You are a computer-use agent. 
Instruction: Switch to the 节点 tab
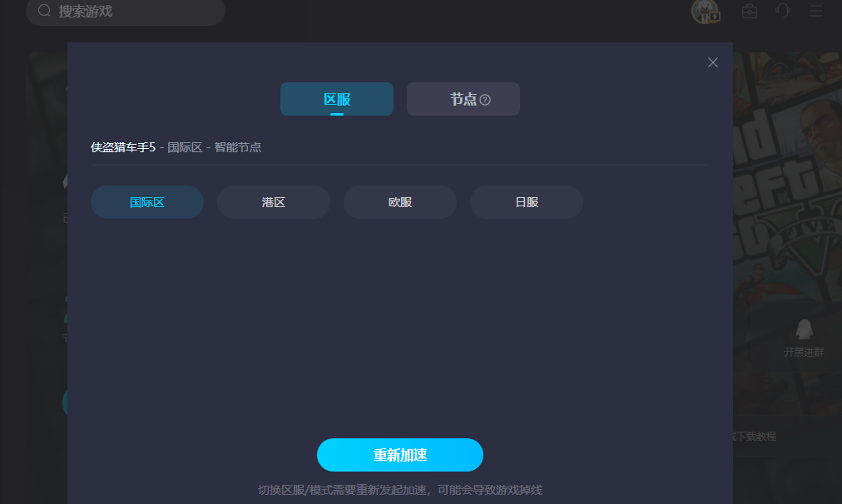(x=463, y=99)
